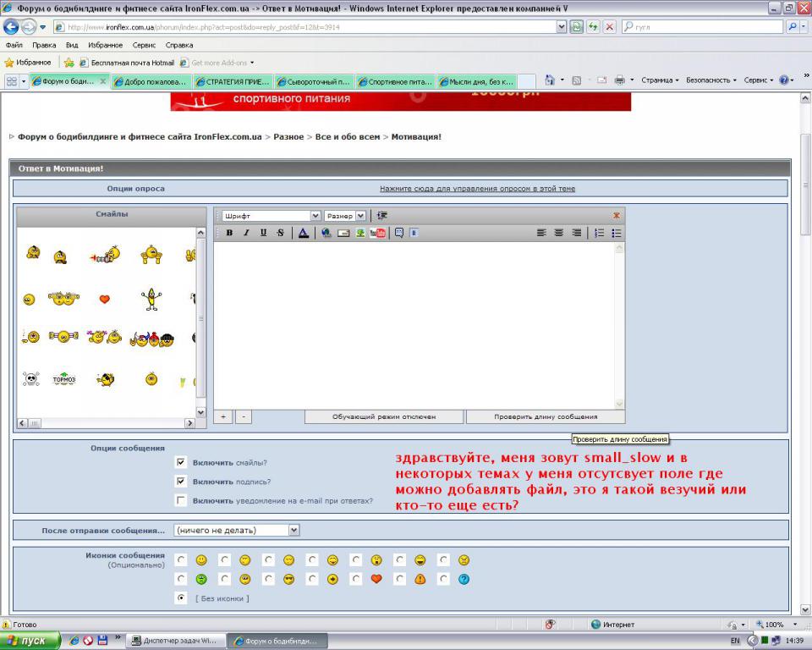Apply italic formatting in the editor toolbar
This screenshot has width=812, height=650.
pos(246,233)
